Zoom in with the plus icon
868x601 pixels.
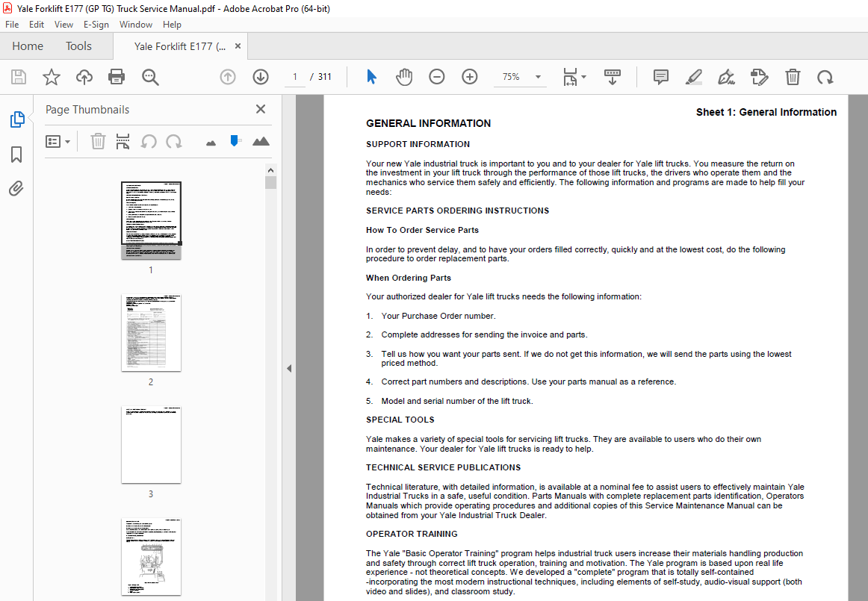pos(469,77)
